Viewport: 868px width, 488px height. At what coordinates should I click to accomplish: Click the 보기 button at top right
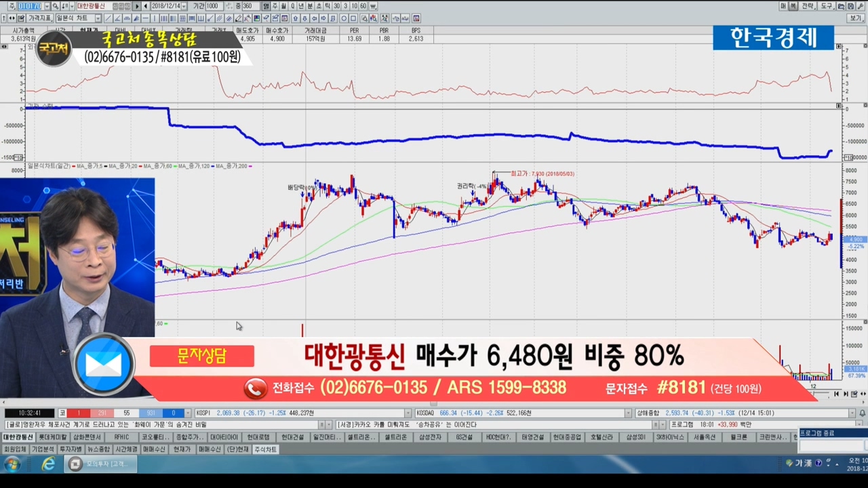click(856, 18)
